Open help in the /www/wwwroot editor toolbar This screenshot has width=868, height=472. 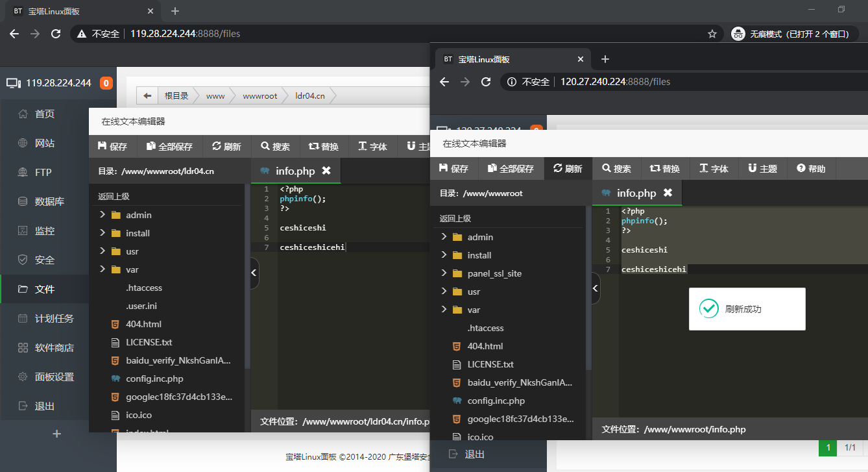coord(811,169)
